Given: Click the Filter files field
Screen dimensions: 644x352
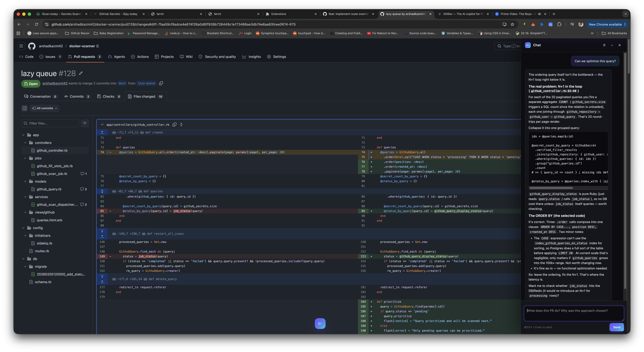Looking at the screenshot, I should click(x=50, y=123).
